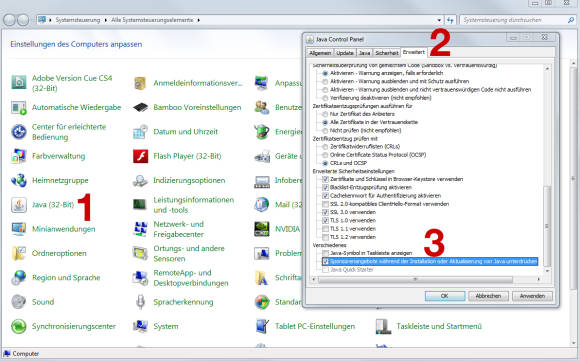Toggle 'Blacklist-Entzugsprüfung aktivieren' checkbox
The image size is (580, 361).
(x=325, y=188)
